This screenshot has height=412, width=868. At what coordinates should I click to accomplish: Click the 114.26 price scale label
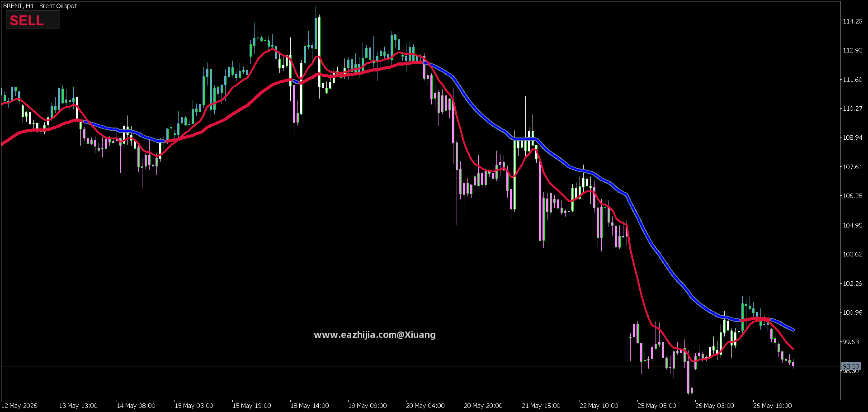[852, 21]
